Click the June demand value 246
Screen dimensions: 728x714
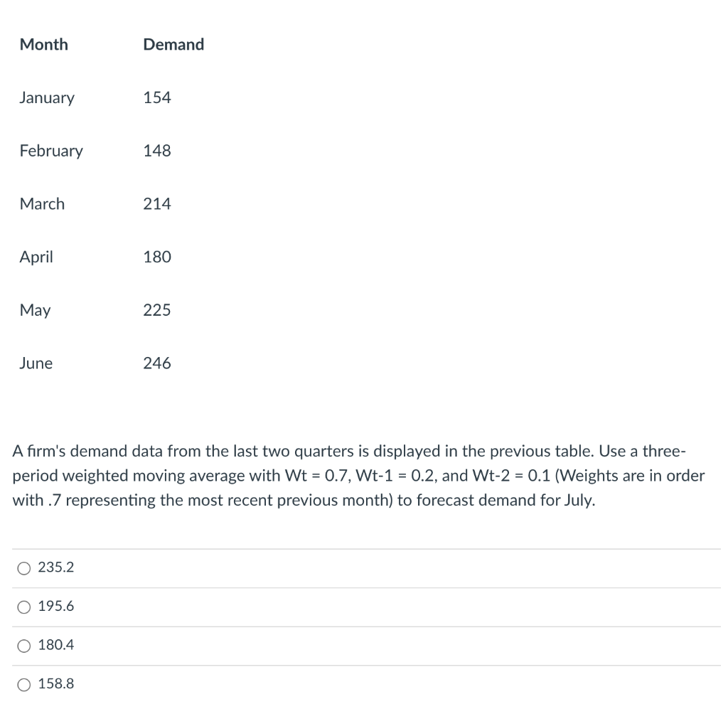(x=157, y=363)
